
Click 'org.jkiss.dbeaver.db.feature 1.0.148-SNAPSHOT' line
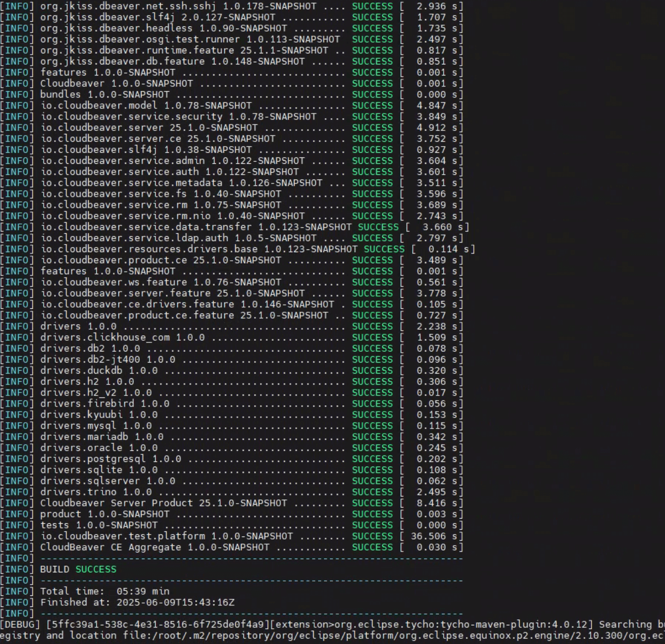(x=231, y=61)
